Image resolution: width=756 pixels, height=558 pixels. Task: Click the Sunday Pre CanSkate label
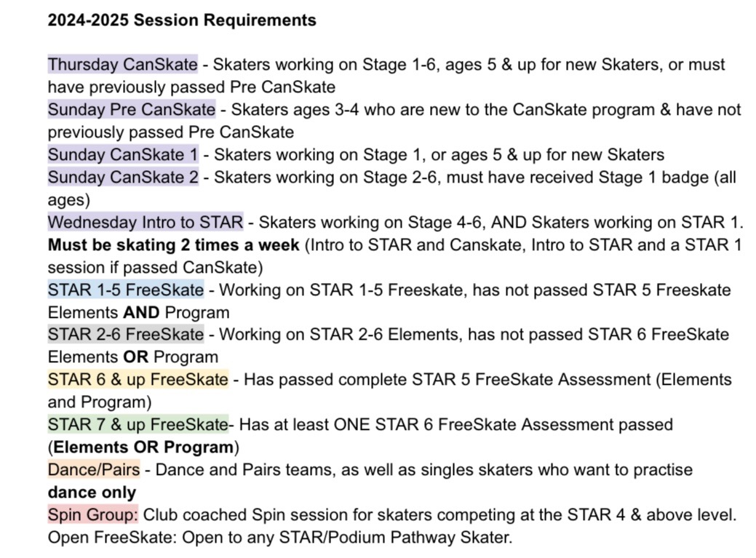click(x=132, y=109)
